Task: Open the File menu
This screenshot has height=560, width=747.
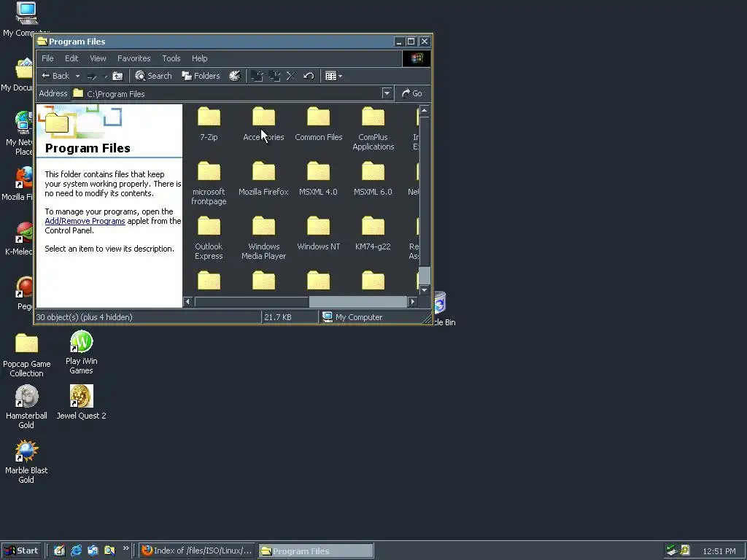Action: tap(47, 58)
